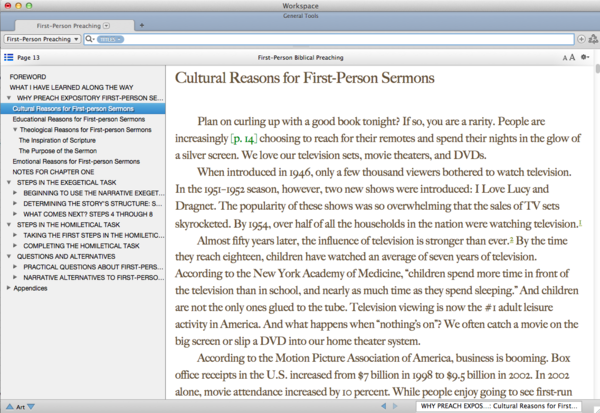Navigate back with left history arrow
This screenshot has width=600, height=413.
384,406
